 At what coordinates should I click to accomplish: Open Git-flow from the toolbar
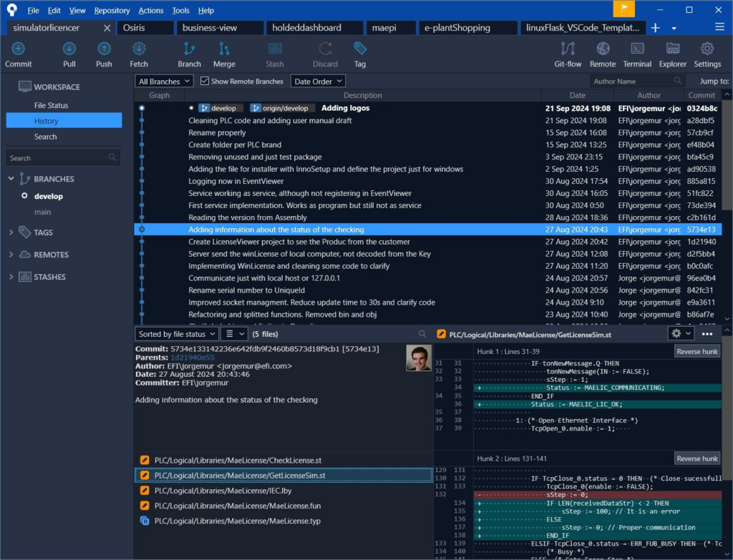[x=568, y=54]
